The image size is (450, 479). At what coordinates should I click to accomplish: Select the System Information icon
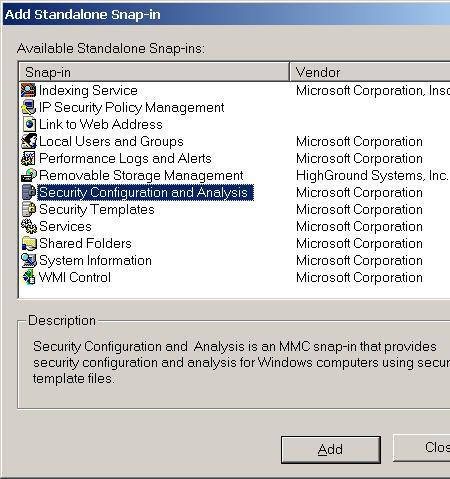pos(29,260)
